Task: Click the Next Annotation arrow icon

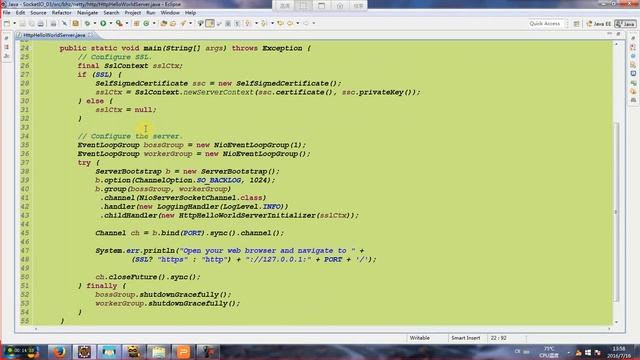Action: click(x=248, y=24)
